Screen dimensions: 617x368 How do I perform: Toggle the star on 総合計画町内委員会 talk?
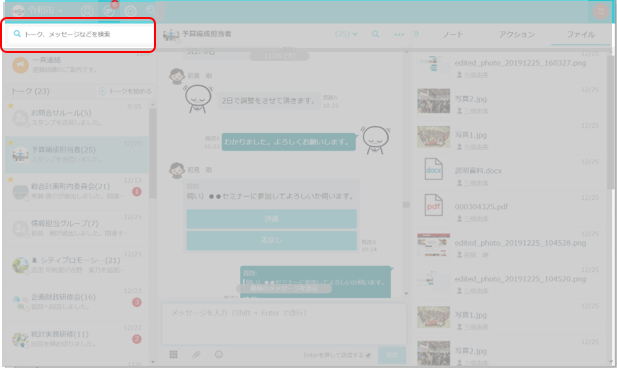click(x=11, y=179)
